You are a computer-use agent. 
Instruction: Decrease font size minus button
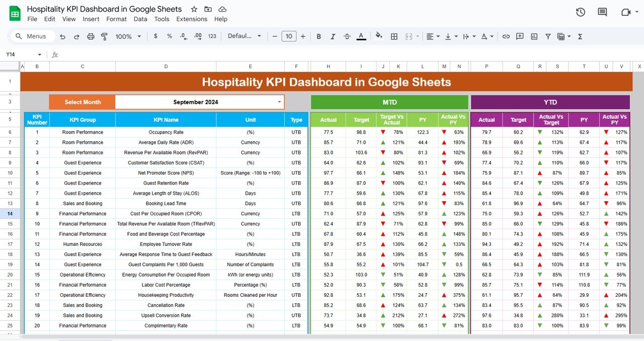[x=275, y=36]
